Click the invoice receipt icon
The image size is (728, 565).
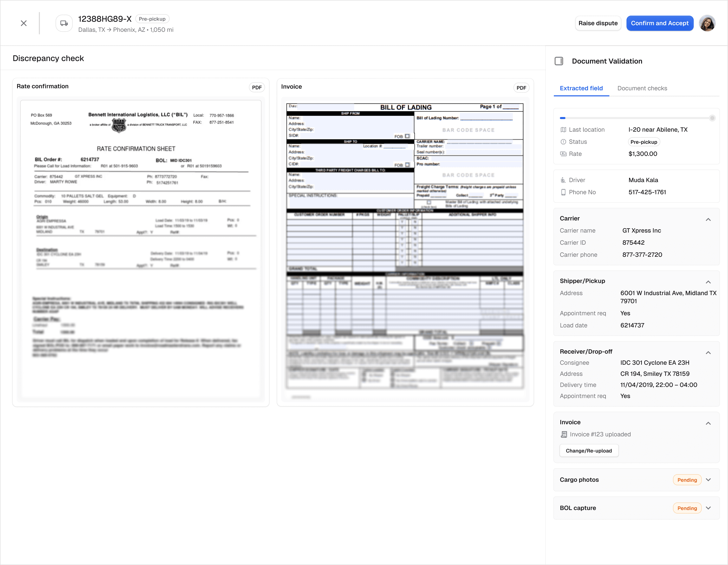[564, 434]
